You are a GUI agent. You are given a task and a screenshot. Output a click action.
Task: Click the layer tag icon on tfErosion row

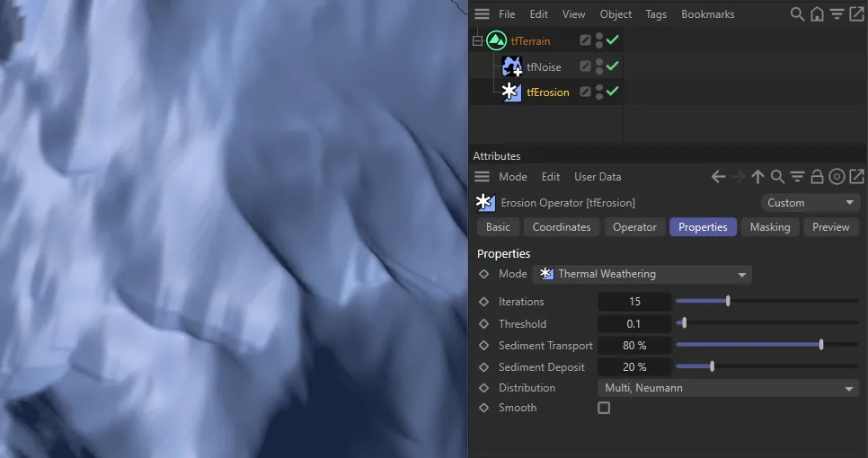click(x=585, y=92)
